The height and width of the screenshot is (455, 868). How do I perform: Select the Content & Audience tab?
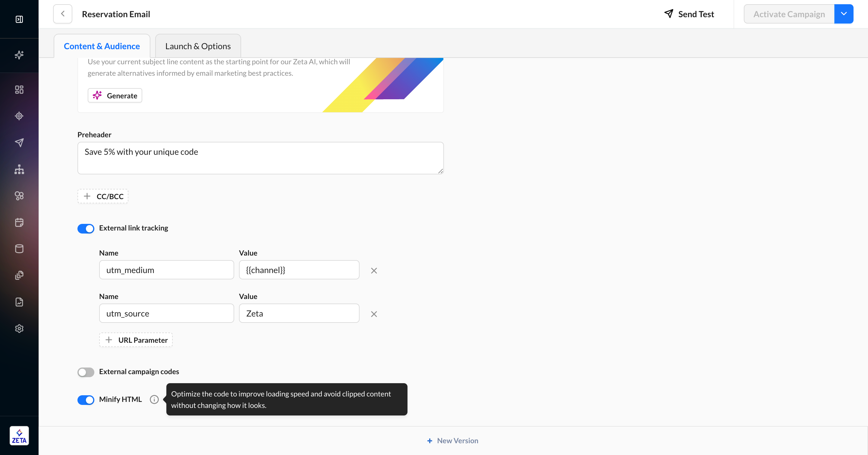click(102, 46)
